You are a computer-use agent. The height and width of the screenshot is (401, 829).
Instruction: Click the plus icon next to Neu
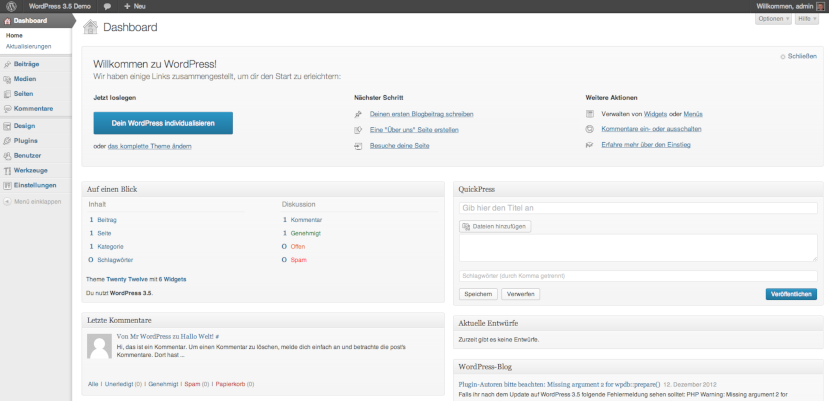coord(127,6)
